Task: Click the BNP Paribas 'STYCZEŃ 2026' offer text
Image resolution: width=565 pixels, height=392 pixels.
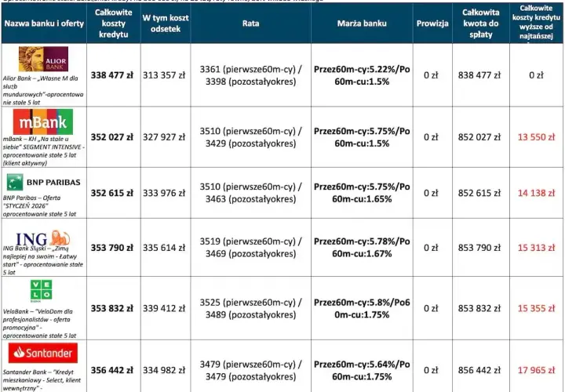Action: point(40,205)
